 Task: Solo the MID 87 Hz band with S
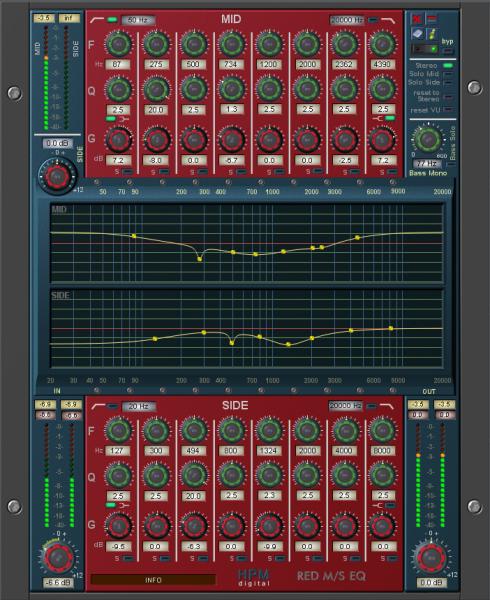[127, 172]
